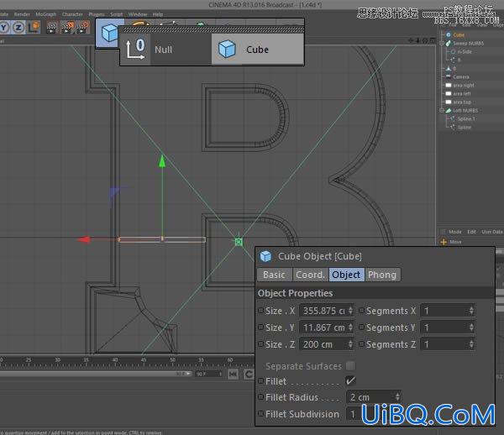
Task: Select the area top light
Action: point(462,102)
